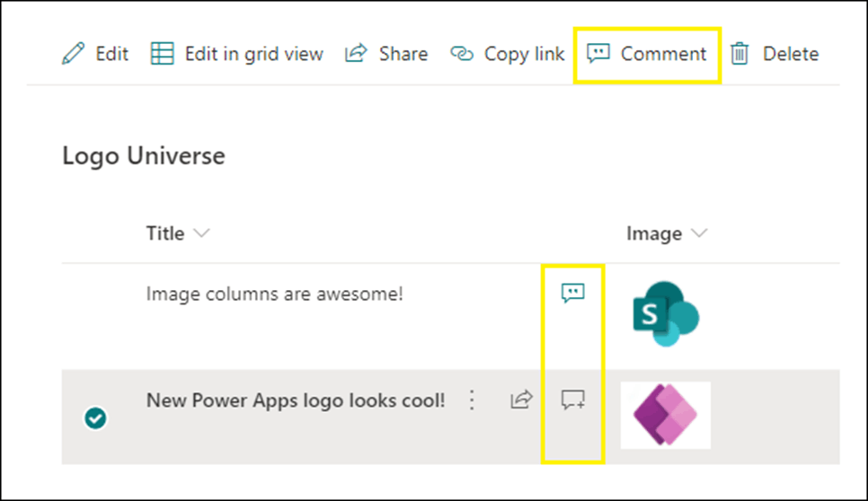Viewport: 868px width, 501px height.
Task: Click the Comment command label
Action: (663, 54)
